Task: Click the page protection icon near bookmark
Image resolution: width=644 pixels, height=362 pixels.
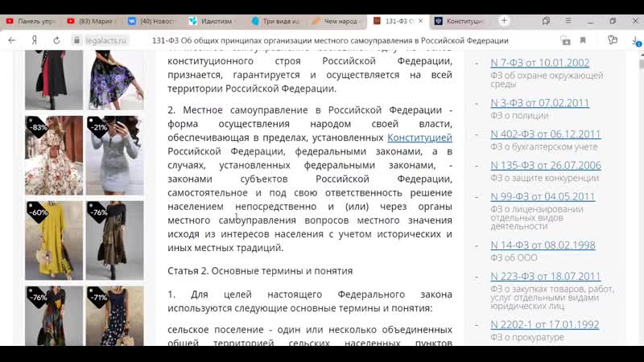Action: click(x=566, y=40)
